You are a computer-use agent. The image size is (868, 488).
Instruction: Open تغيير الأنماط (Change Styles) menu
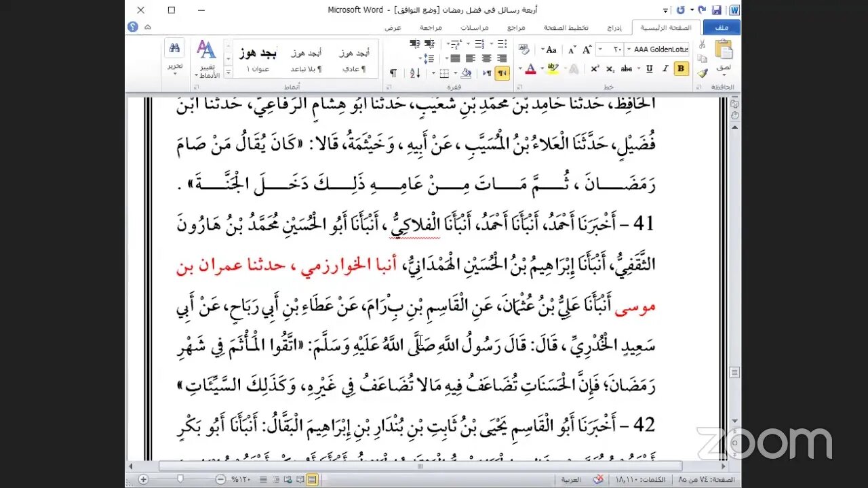(206, 59)
